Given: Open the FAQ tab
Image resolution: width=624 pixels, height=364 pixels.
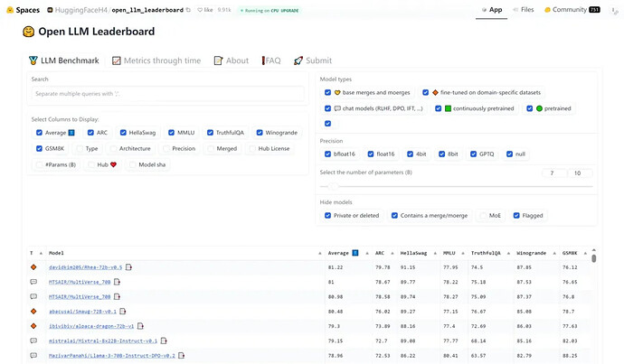Looking at the screenshot, I should [x=271, y=61].
